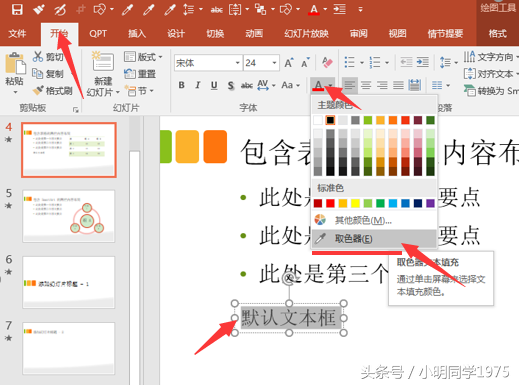Open clipboard group dialog launcher
Viewport: 519px width, 385px height.
click(76, 109)
